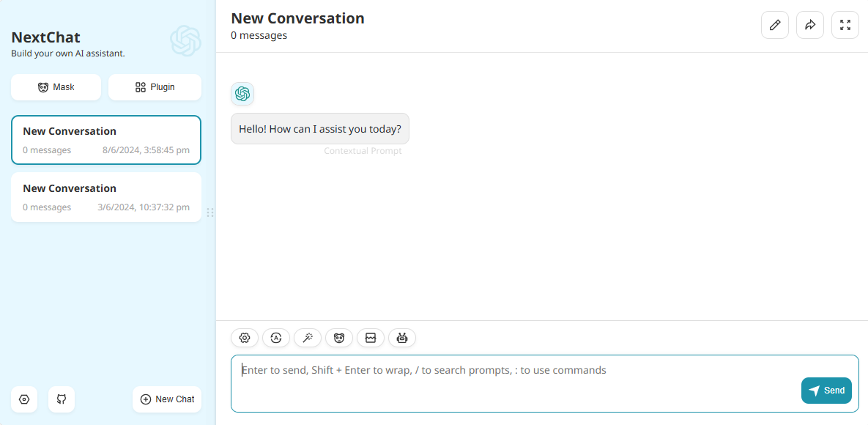The image size is (868, 425).
Task: Open the mask selector using the panda icon
Action: [338, 338]
